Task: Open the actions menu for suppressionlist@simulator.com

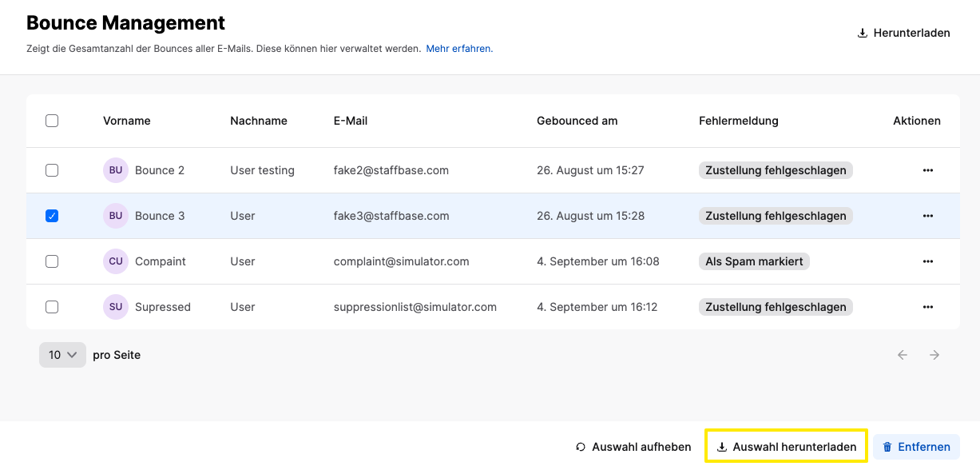Action: point(928,307)
